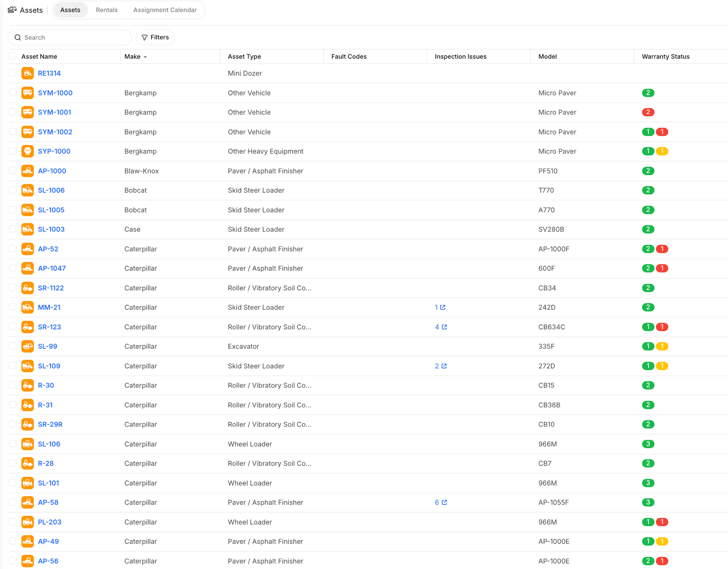Open the Assignment Calendar tab
This screenshot has height=569, width=728.
[x=165, y=10]
